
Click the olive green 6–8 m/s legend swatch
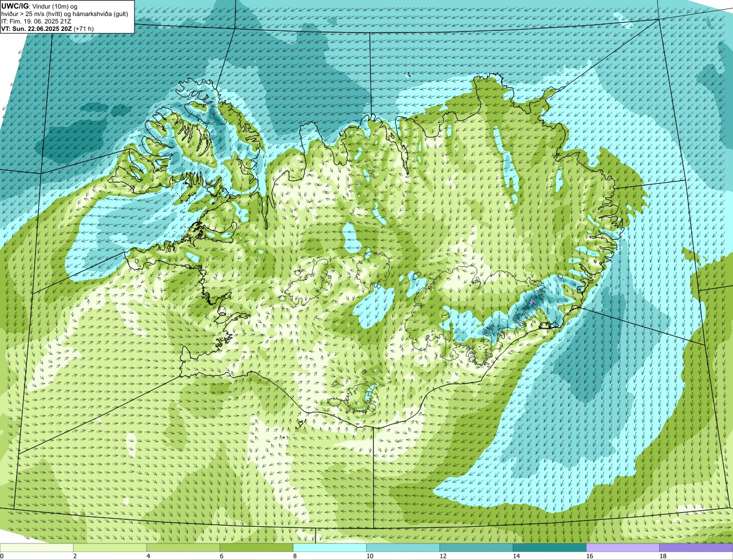click(257, 547)
